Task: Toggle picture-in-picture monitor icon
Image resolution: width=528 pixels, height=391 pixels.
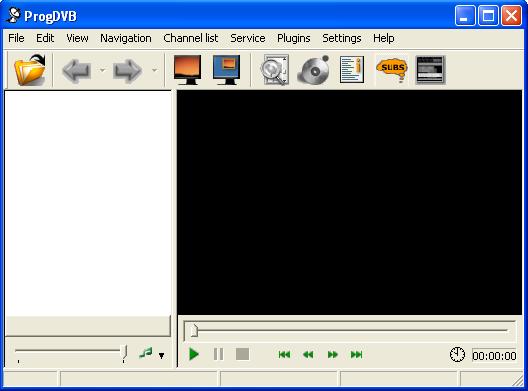Action: (x=226, y=70)
